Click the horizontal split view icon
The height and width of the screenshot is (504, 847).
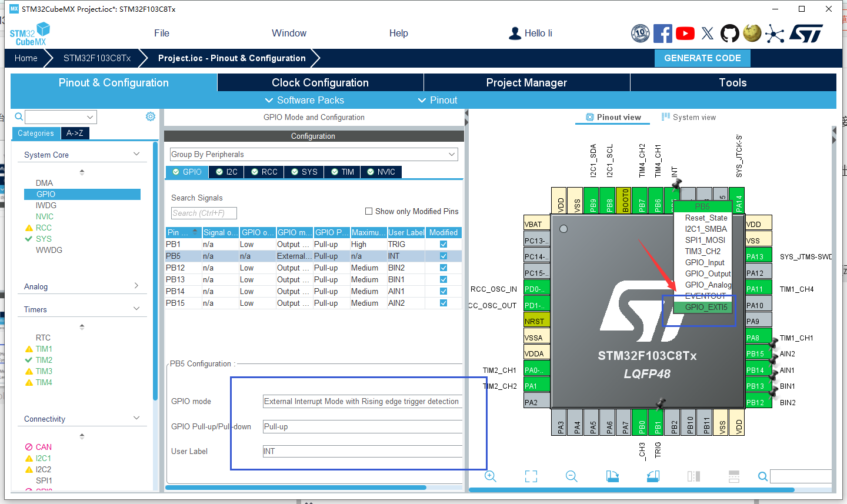pyautogui.click(x=734, y=476)
